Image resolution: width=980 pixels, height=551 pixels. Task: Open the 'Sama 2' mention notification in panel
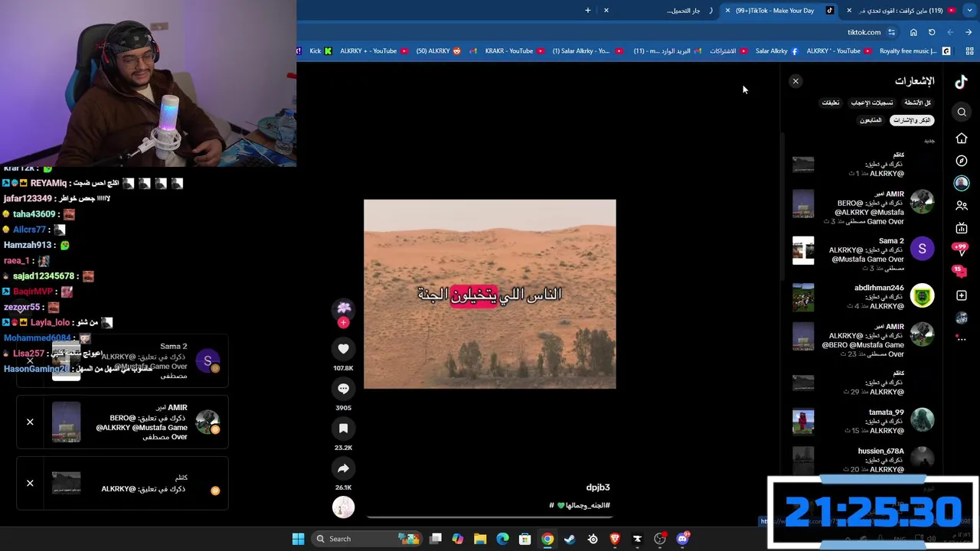pos(863,254)
